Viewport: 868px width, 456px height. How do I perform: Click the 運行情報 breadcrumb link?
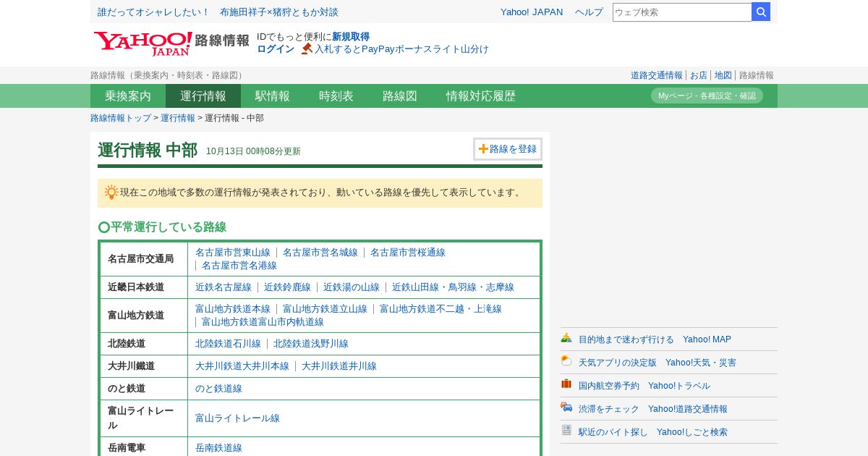point(178,118)
